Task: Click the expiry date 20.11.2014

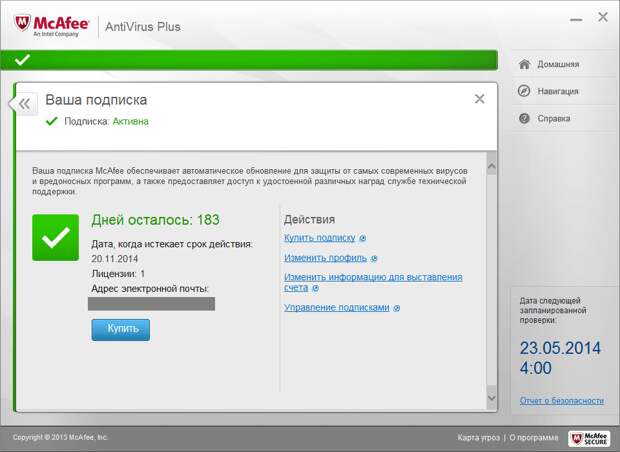Action: click(x=115, y=259)
